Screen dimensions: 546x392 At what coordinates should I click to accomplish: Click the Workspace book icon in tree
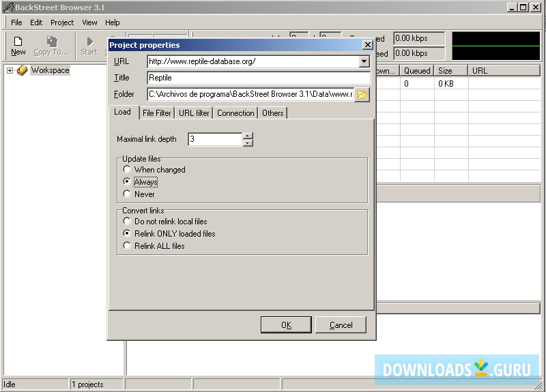pyautogui.click(x=23, y=70)
